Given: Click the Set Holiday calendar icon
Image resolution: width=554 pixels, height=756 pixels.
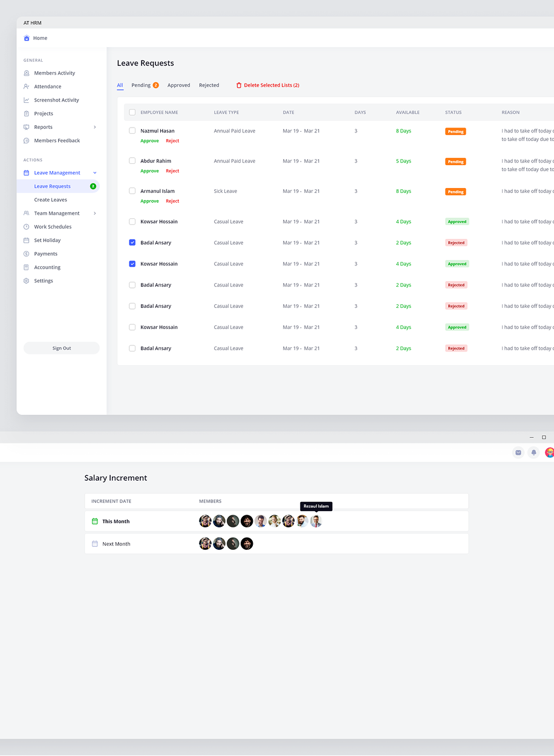Looking at the screenshot, I should click(x=27, y=240).
